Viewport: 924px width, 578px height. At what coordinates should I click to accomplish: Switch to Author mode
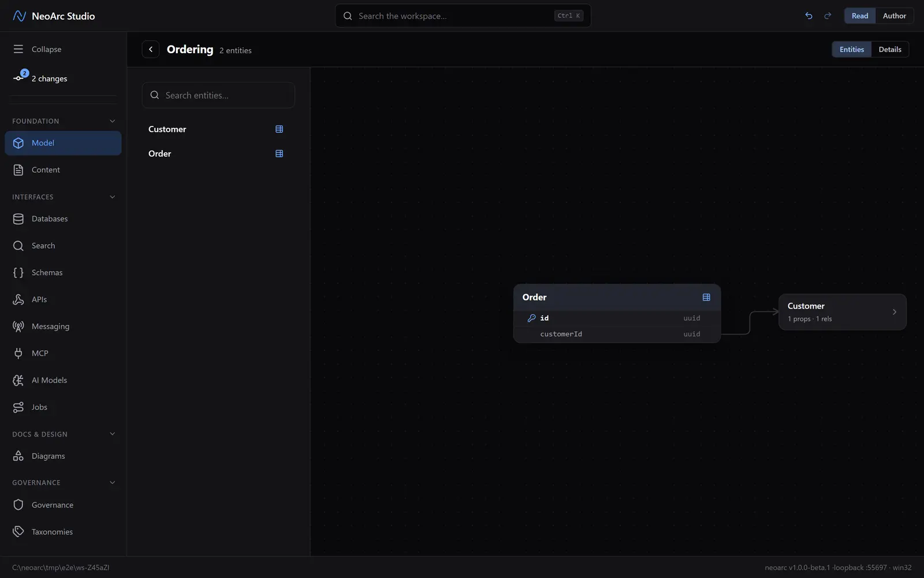894,16
